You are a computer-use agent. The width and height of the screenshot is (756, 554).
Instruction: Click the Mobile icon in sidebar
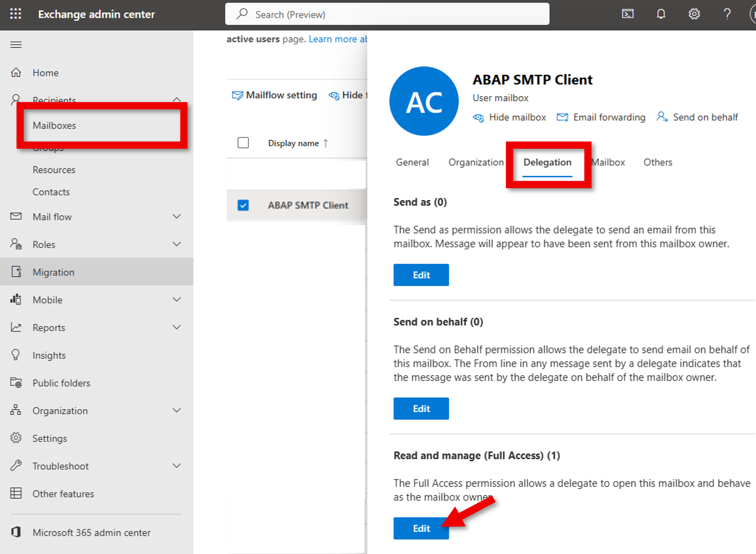click(x=16, y=299)
